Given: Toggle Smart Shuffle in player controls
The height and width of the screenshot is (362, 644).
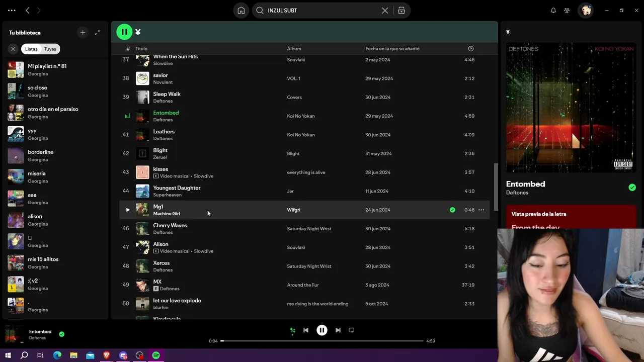Looking at the screenshot, I should 292,330.
